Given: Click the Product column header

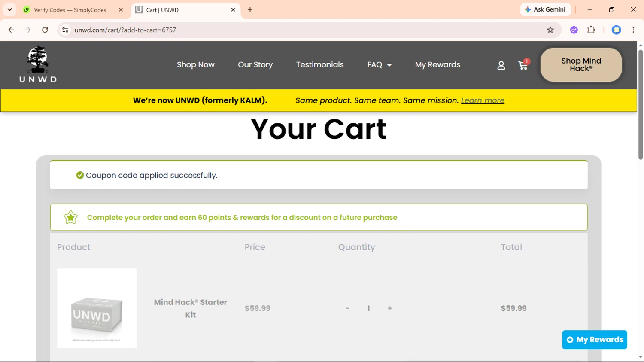Looking at the screenshot, I should [x=74, y=247].
